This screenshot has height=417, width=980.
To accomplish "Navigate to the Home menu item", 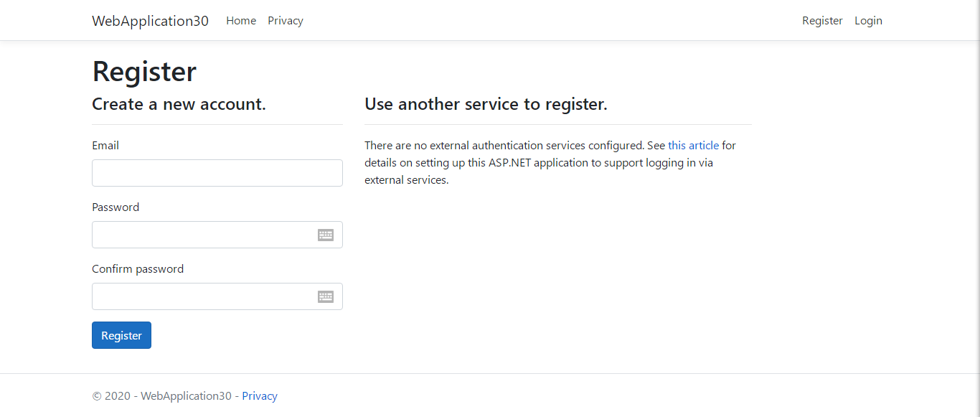I will [241, 20].
